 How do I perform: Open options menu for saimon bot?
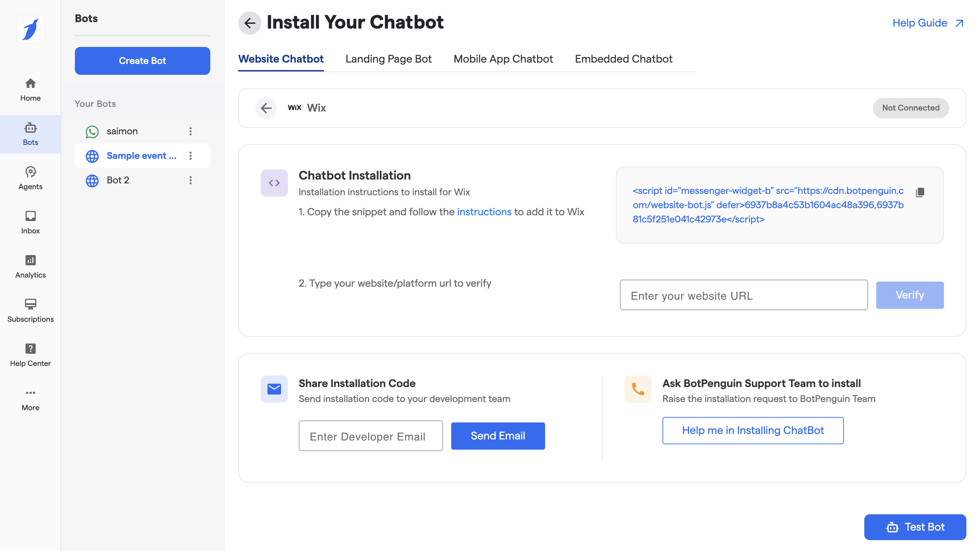tap(190, 131)
